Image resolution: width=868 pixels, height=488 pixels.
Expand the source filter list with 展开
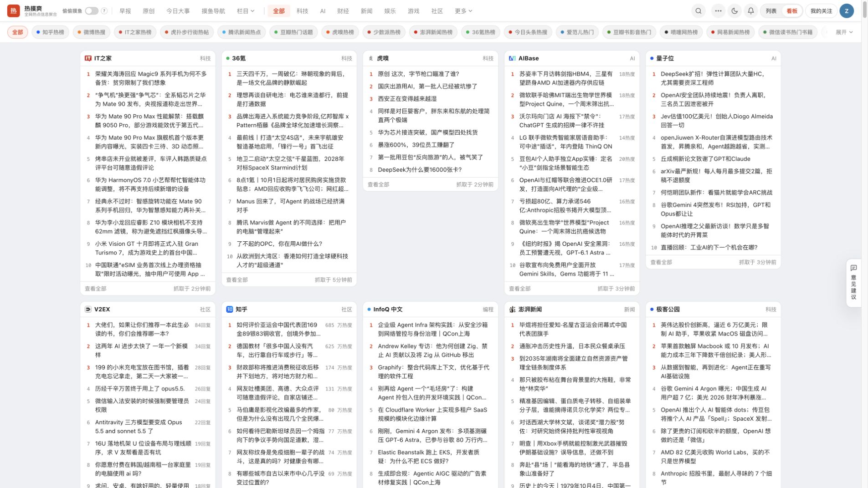844,32
